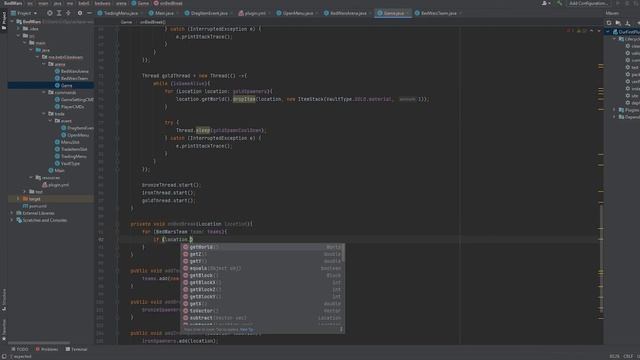The width and height of the screenshot is (640, 360).
Task: Expand the target folder
Action: 18,199
